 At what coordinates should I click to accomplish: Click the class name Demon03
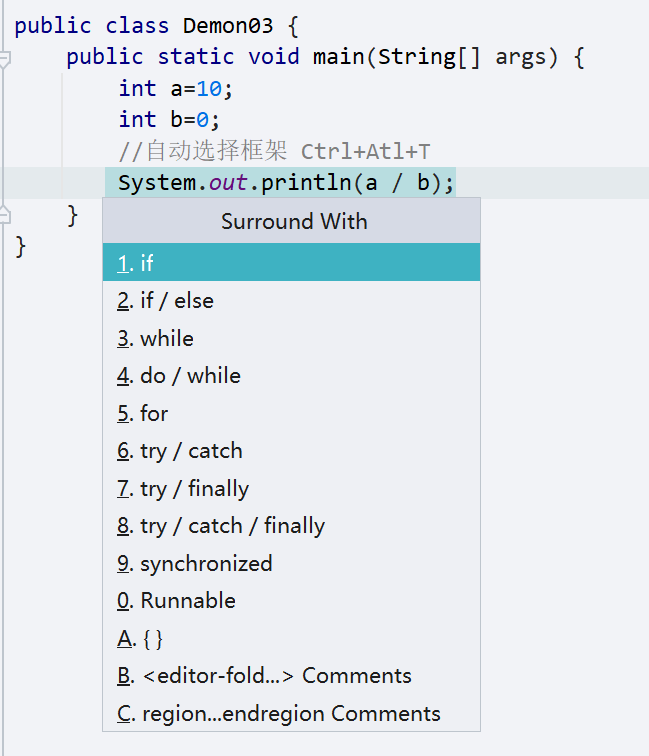tap(228, 26)
